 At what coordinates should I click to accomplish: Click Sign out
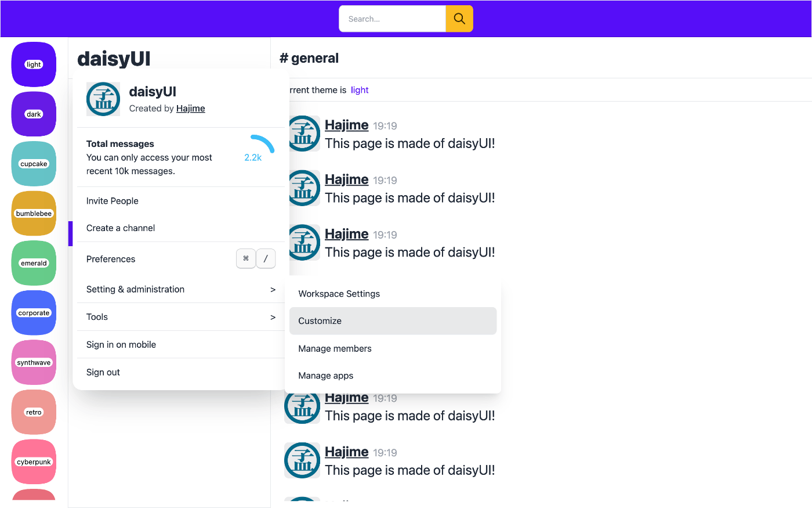181,372
